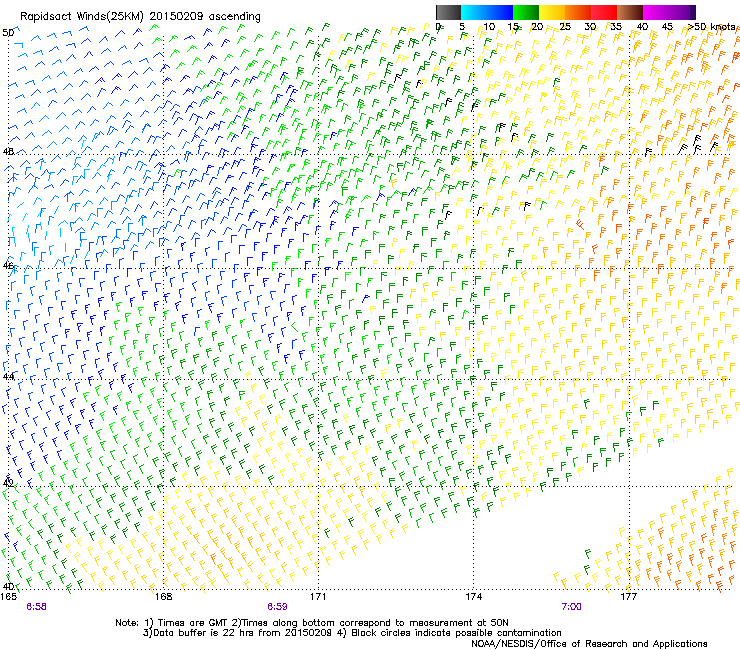Click the magenta 40-45 knots legend swatch
The image size is (740, 650).
pyautogui.click(x=656, y=12)
